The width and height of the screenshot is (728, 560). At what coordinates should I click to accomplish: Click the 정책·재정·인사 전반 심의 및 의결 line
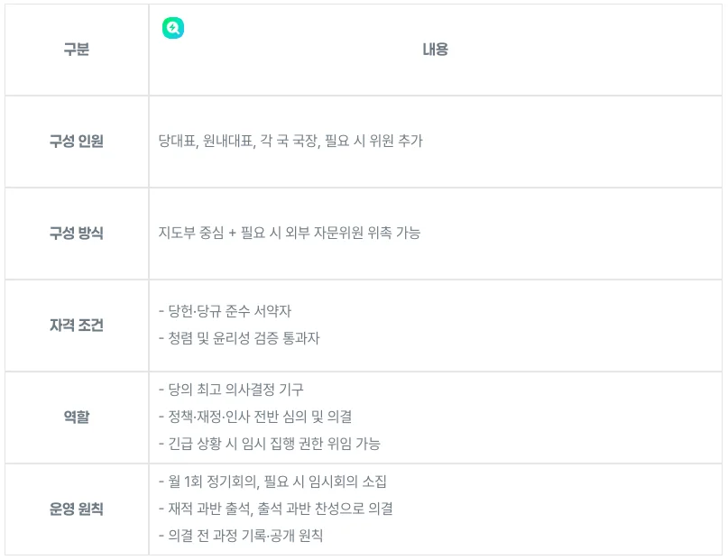(x=254, y=418)
